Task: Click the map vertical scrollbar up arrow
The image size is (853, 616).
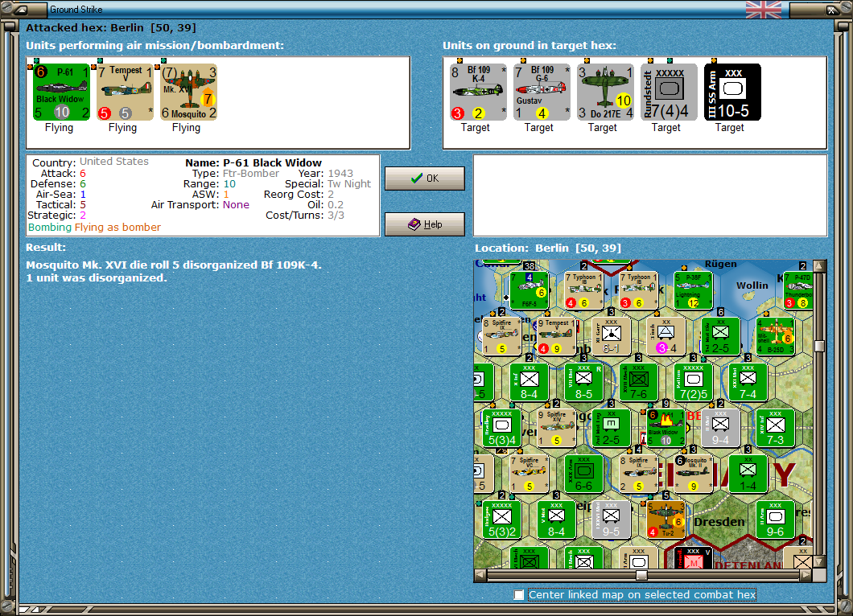Action: coord(819,266)
